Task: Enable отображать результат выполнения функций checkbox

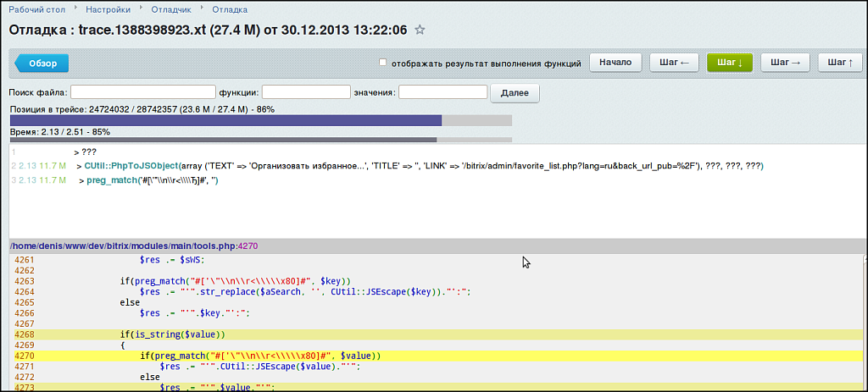Action: [383, 63]
